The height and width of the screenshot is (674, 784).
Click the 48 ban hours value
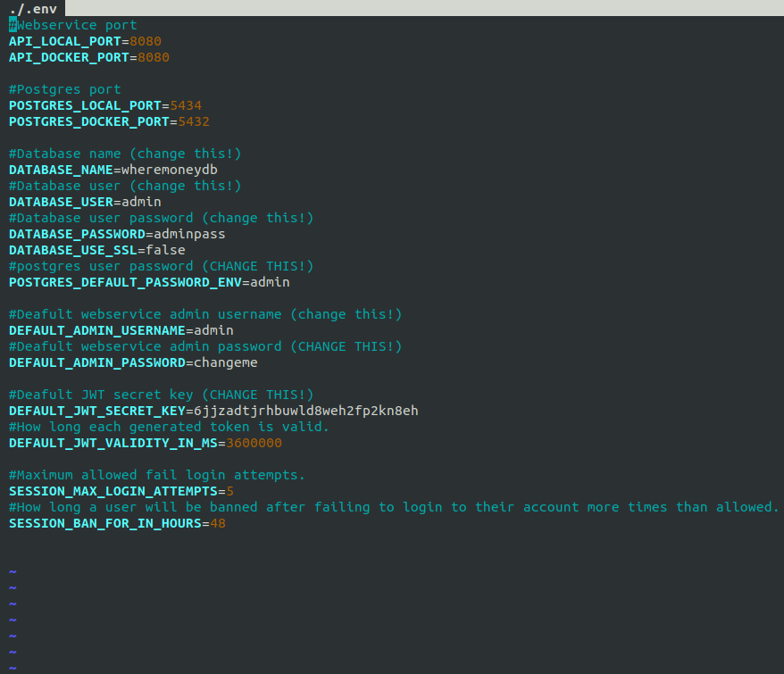click(x=218, y=523)
